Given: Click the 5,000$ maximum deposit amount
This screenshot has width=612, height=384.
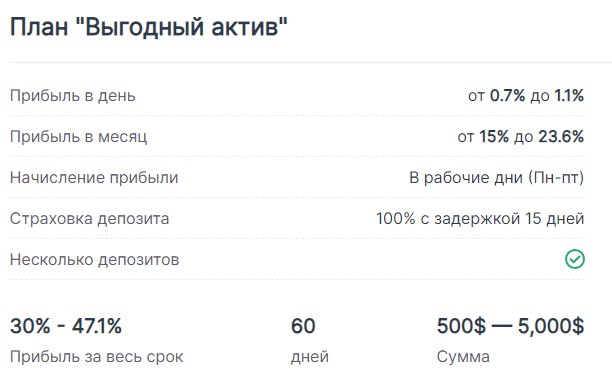Looking at the screenshot, I should tap(551, 326).
